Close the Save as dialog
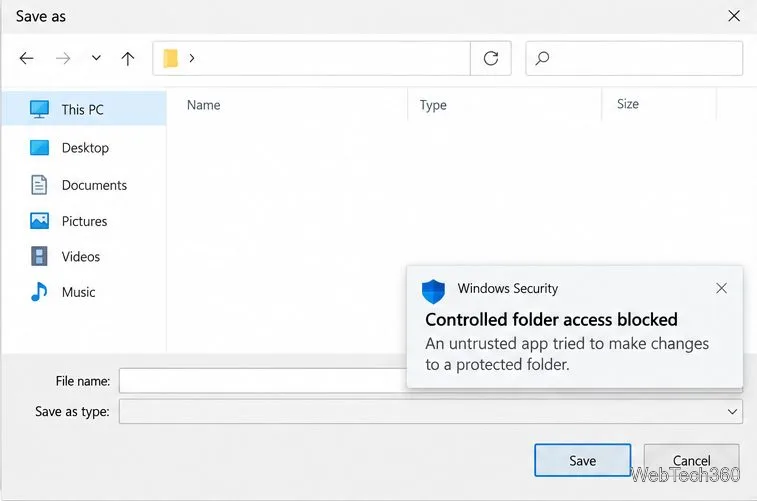The width and height of the screenshot is (757, 501). point(734,16)
